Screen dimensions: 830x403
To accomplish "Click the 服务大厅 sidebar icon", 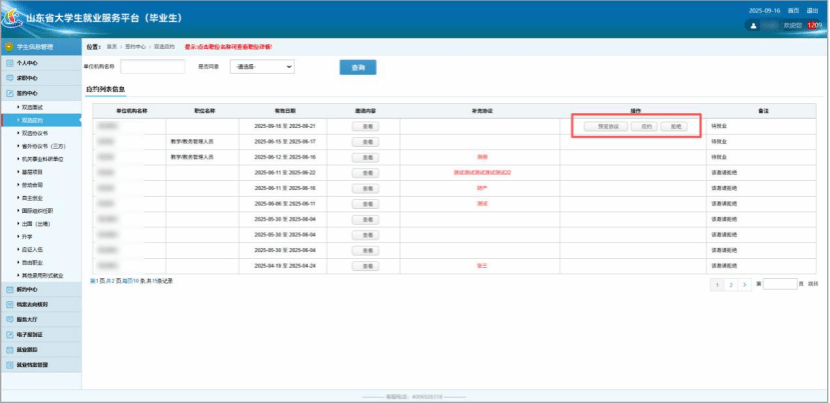I will tap(9, 318).
